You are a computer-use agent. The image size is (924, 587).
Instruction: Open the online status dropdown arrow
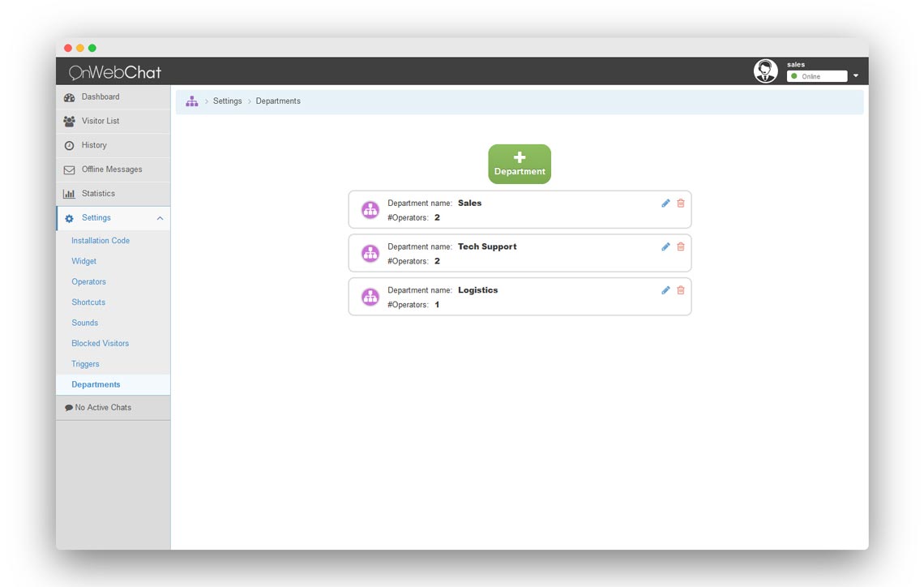[856, 75]
